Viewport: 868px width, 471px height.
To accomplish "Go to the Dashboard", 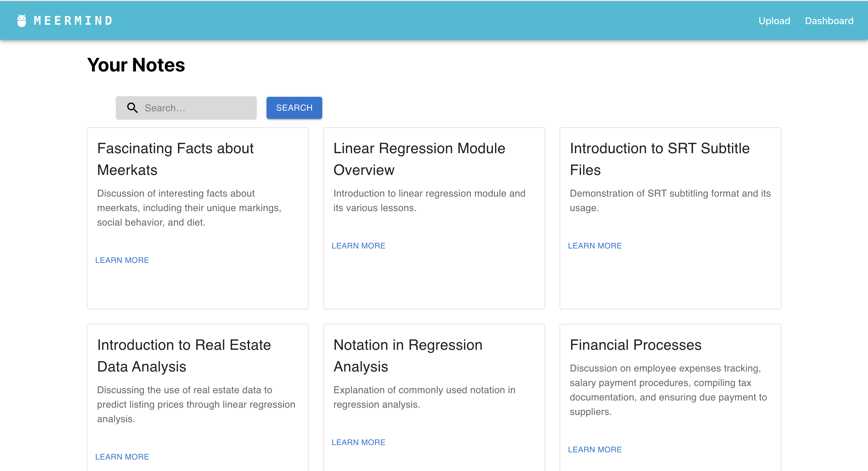I will click(829, 21).
